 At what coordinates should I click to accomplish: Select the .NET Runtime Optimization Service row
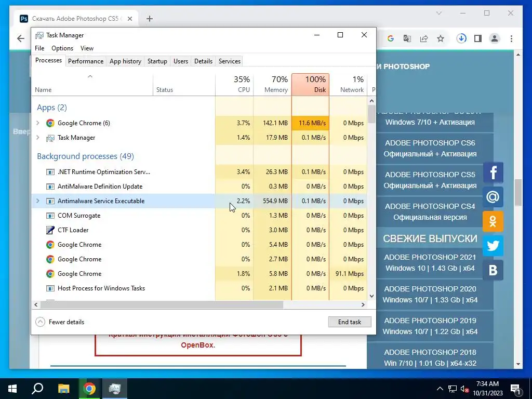pos(199,171)
